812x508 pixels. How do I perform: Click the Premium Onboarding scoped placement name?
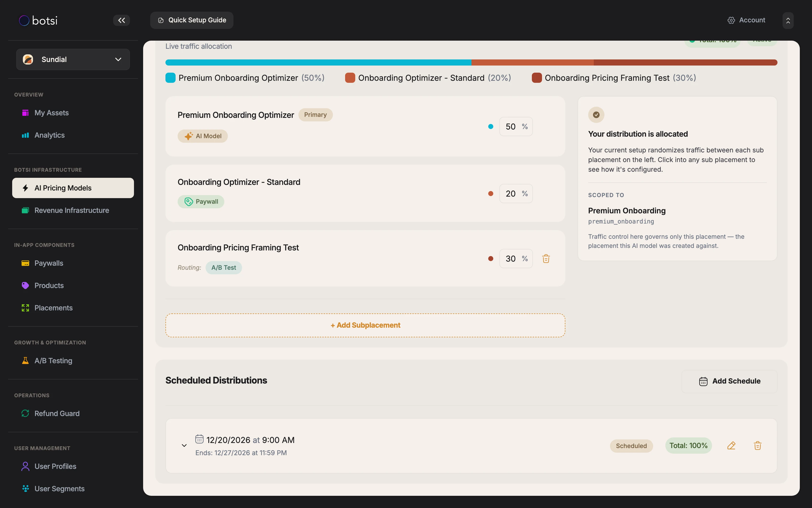click(x=627, y=211)
